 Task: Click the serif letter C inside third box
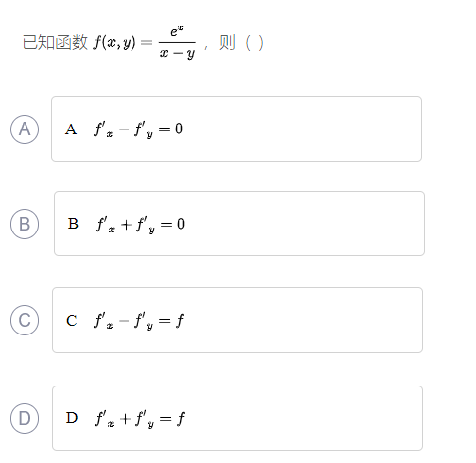click(72, 321)
